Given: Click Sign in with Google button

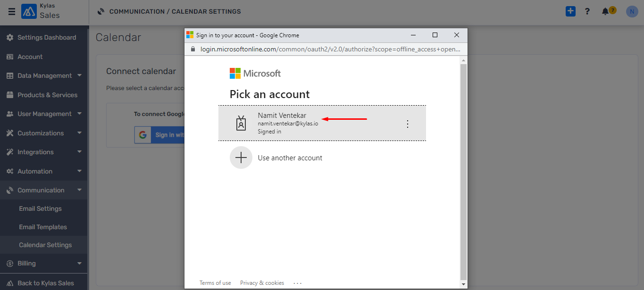Looking at the screenshot, I should click(x=159, y=135).
